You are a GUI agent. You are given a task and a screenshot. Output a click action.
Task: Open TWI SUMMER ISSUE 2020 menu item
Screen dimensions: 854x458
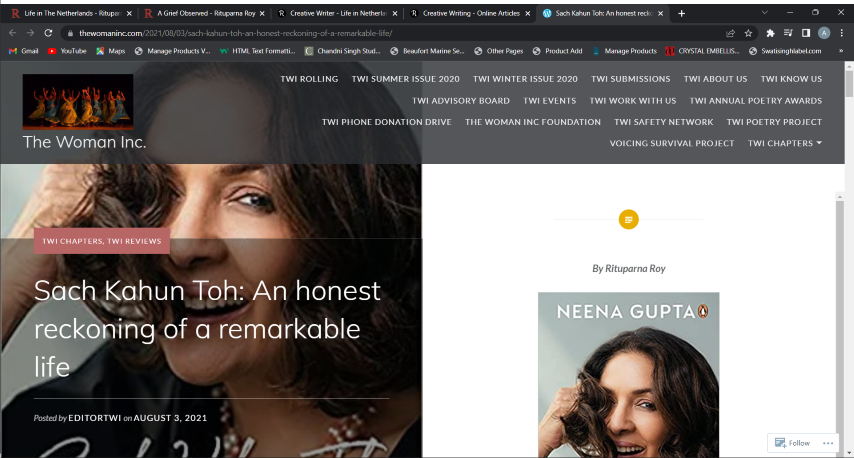pyautogui.click(x=406, y=79)
